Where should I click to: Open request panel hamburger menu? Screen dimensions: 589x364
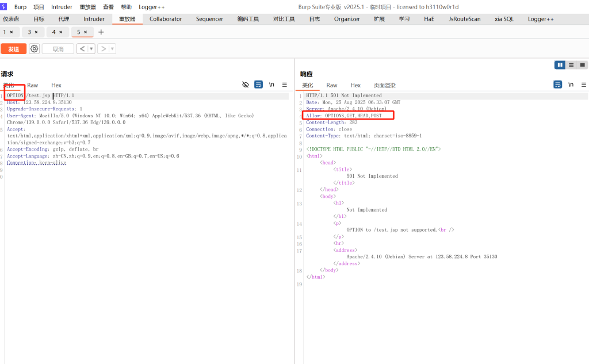click(x=285, y=85)
